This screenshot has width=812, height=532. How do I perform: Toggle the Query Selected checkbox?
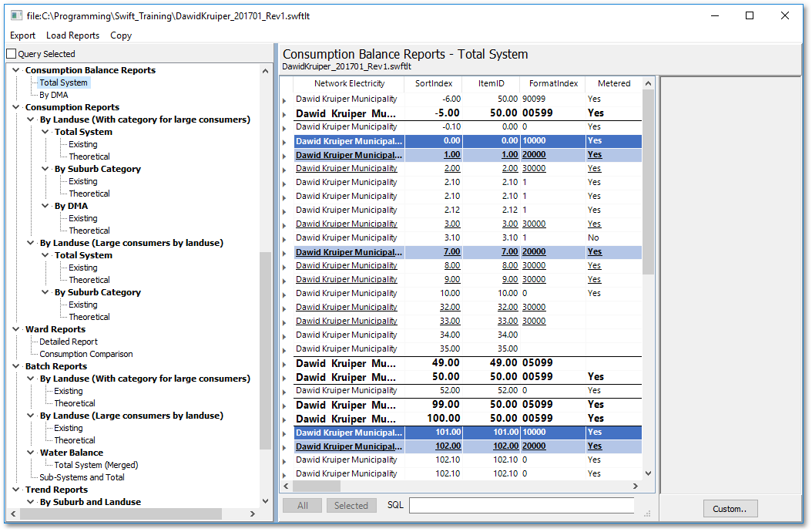(12, 54)
